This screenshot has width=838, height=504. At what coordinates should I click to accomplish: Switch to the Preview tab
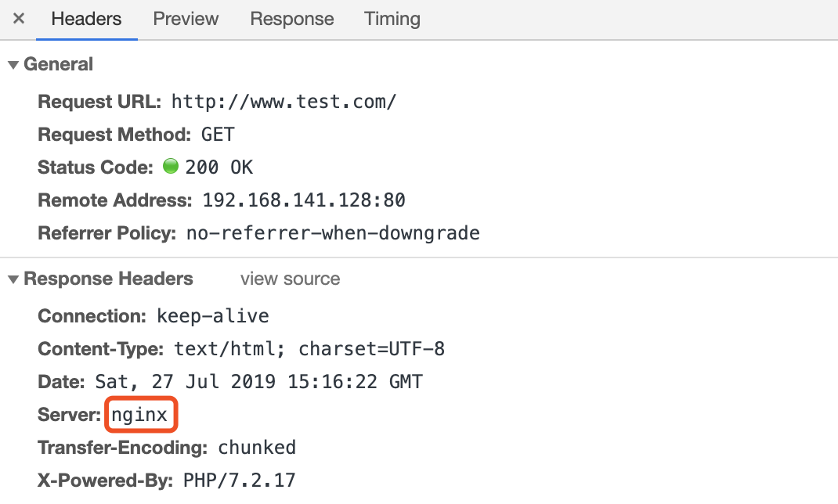click(x=186, y=19)
